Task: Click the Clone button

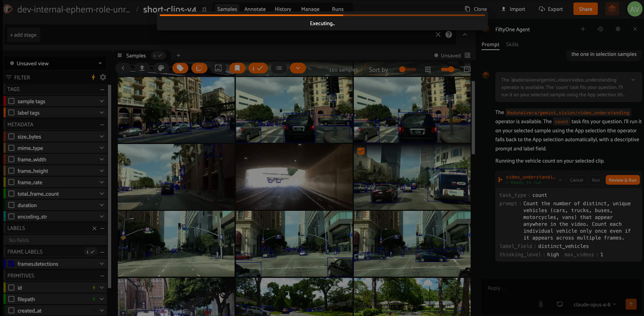Action: coord(476,9)
